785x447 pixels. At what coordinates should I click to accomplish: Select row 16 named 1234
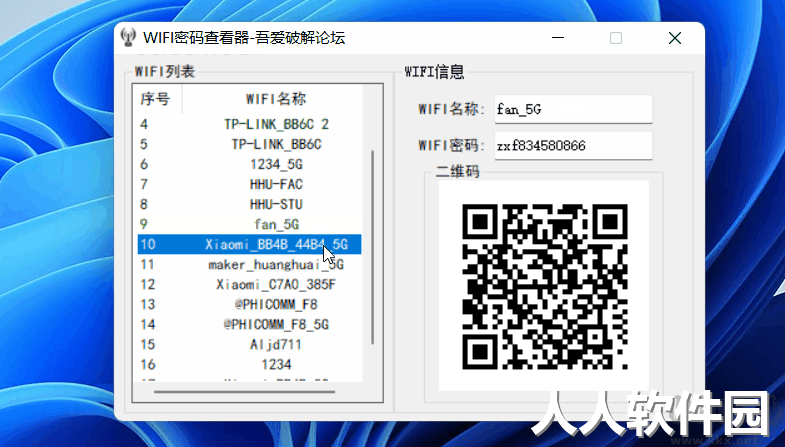point(249,364)
